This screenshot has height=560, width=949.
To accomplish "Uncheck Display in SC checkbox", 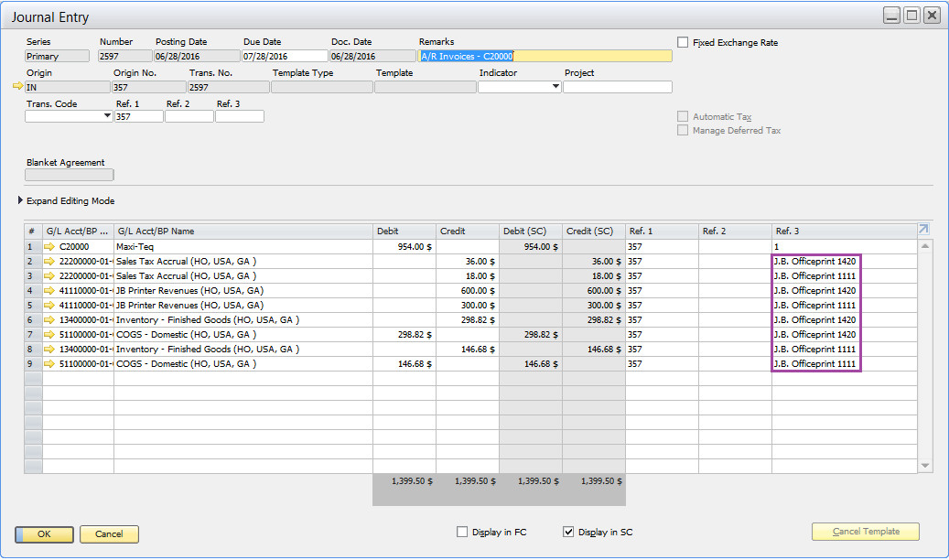I will click(x=568, y=532).
